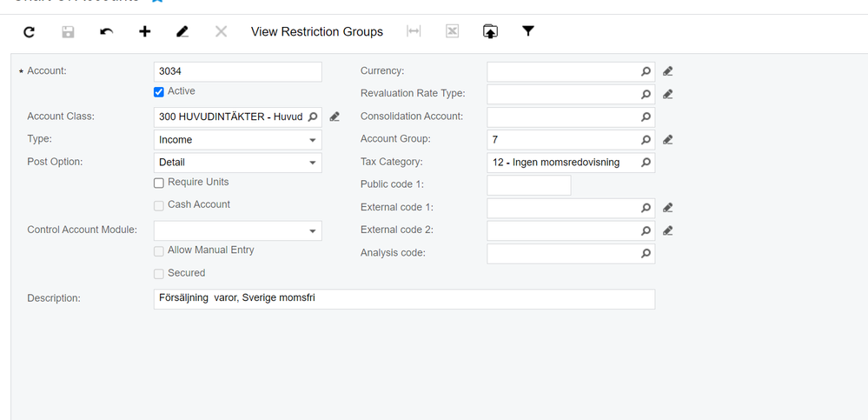Expand the Control Account Module dropdown
868x420 pixels.
pyautogui.click(x=237, y=230)
